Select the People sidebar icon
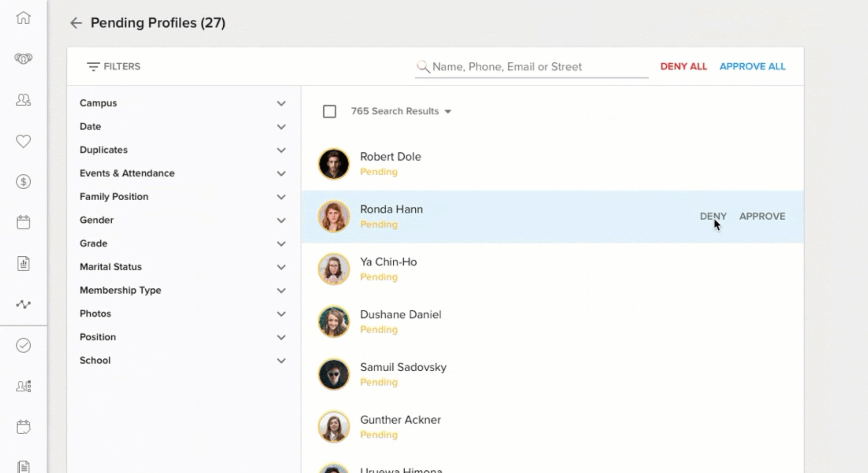The image size is (868, 473). 23,99
